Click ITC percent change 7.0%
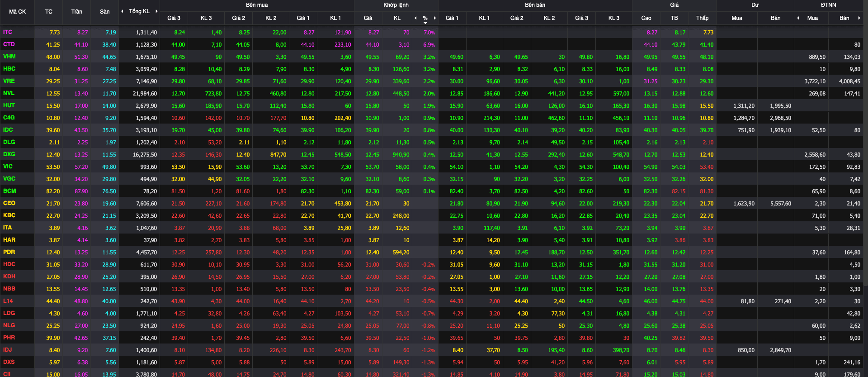868x377 pixels. [x=429, y=33]
